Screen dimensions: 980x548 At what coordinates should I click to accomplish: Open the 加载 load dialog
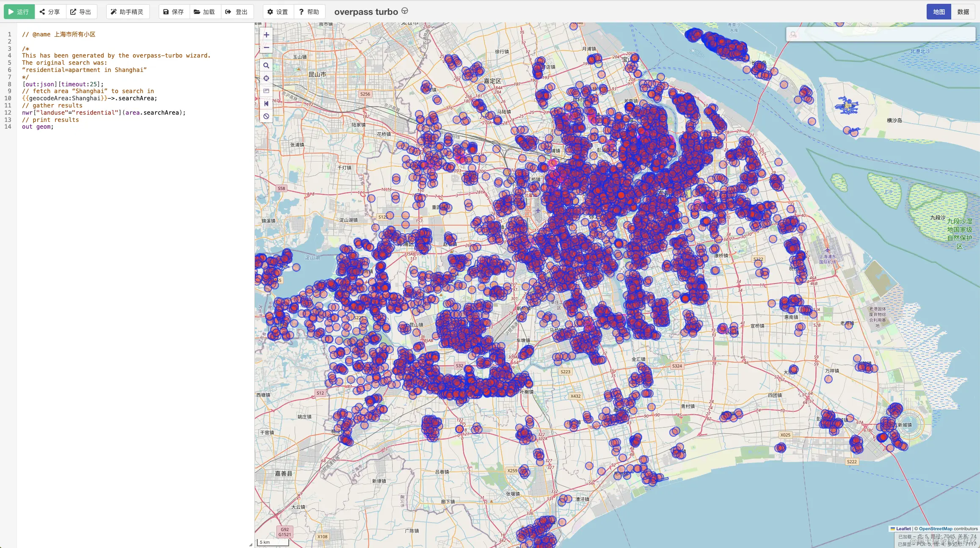click(204, 12)
